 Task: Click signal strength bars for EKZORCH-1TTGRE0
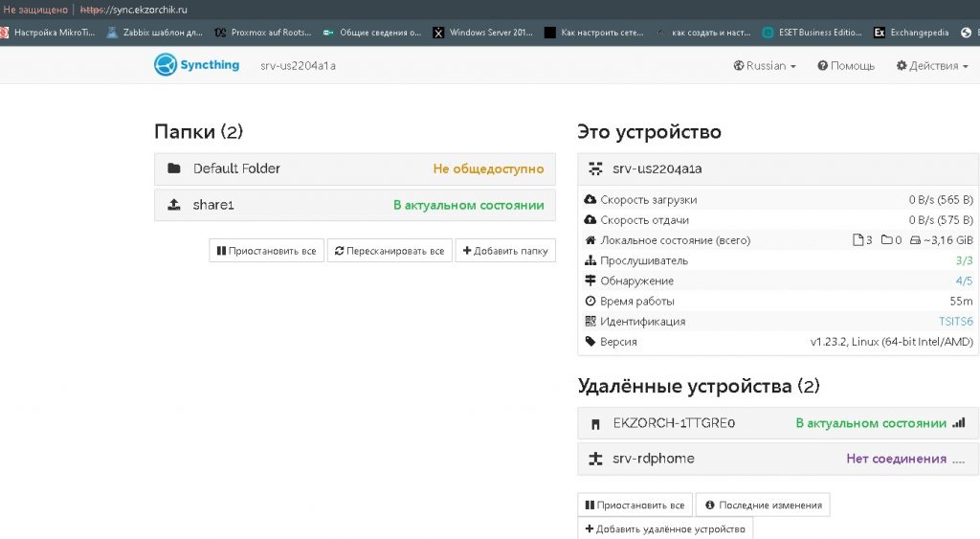959,422
